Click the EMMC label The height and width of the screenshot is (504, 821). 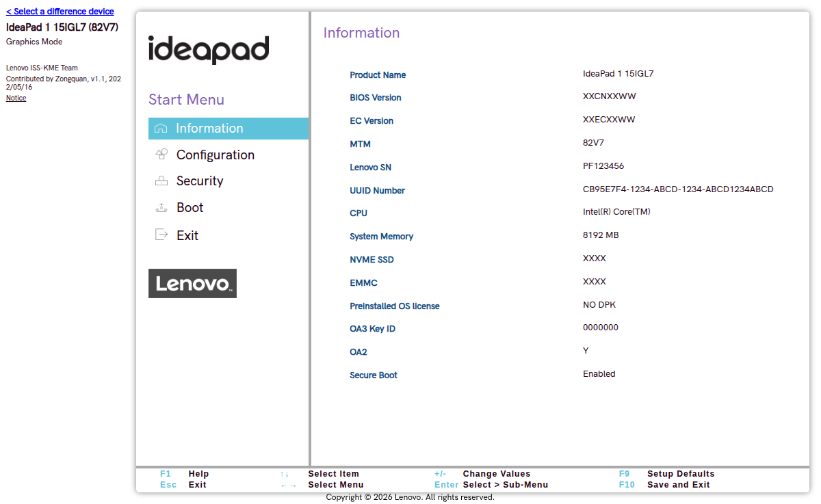coord(363,283)
